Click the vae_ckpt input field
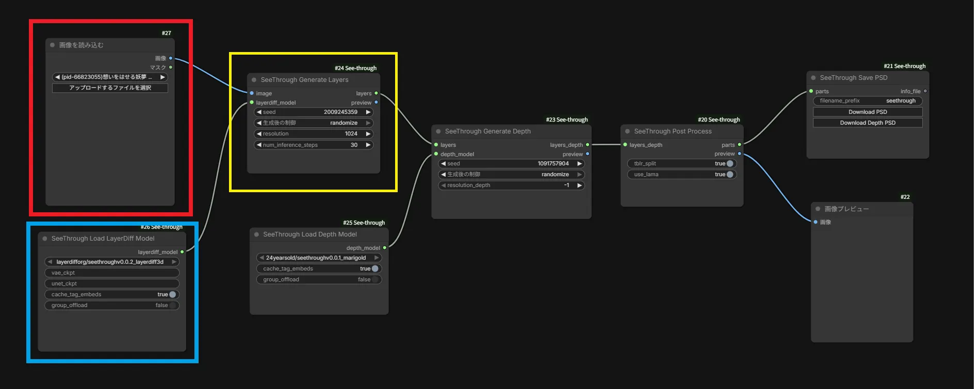The height and width of the screenshot is (389, 980). coord(111,273)
